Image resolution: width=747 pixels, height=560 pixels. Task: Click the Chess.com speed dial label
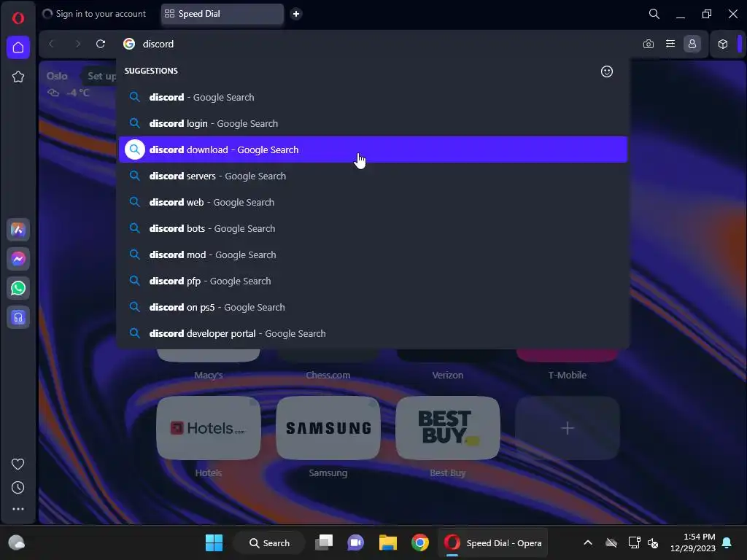pyautogui.click(x=328, y=375)
